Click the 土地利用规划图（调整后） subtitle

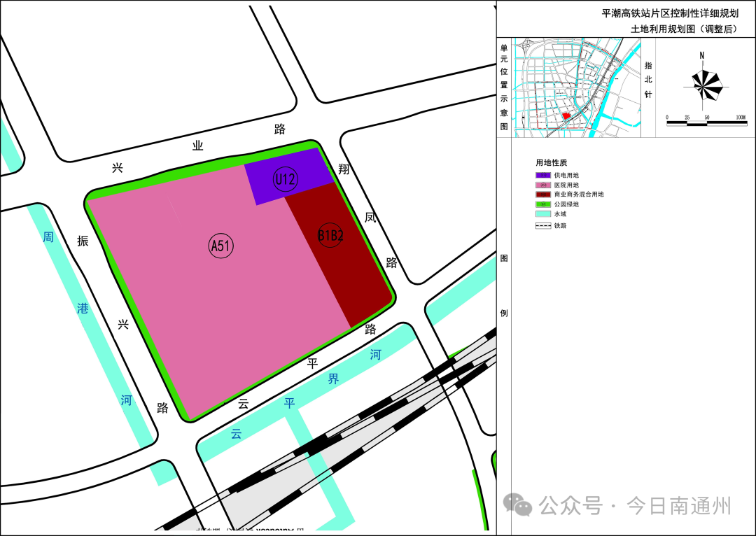point(682,29)
